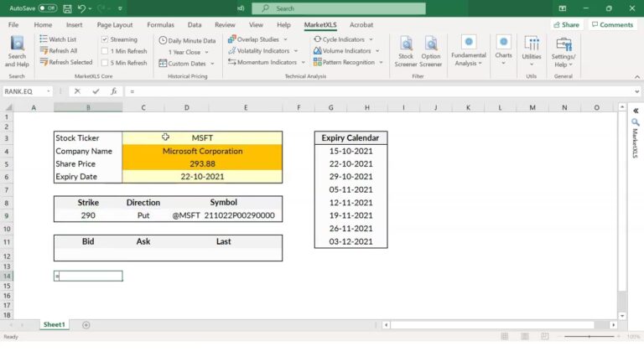Undo the last action

[81, 8]
